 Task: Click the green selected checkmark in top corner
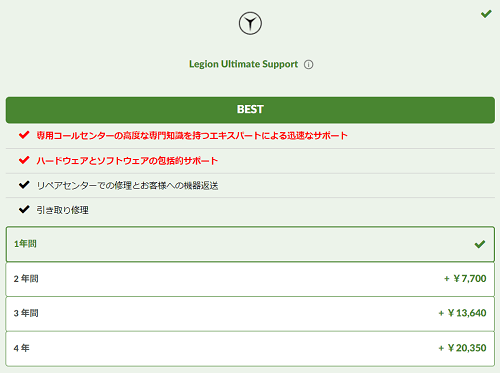pyautogui.click(x=486, y=14)
